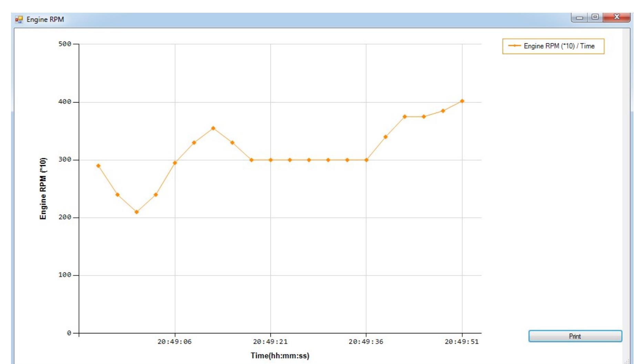Click the peak data point near 355
Screen dimensions: 638x364
click(213, 128)
